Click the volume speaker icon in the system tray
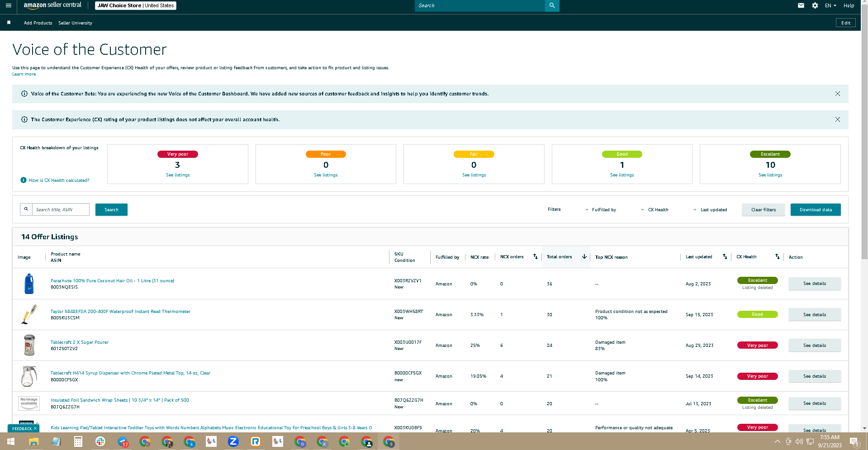 point(799,441)
